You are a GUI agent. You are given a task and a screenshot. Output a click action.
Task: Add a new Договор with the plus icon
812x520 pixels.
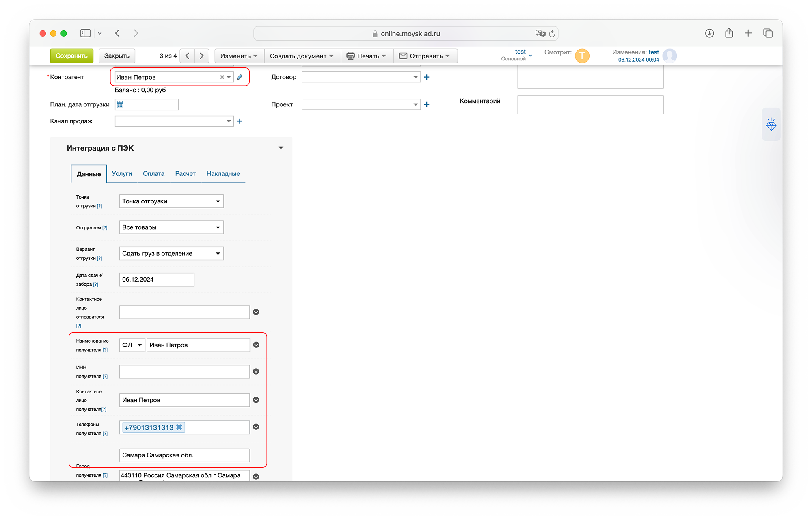[x=427, y=77]
